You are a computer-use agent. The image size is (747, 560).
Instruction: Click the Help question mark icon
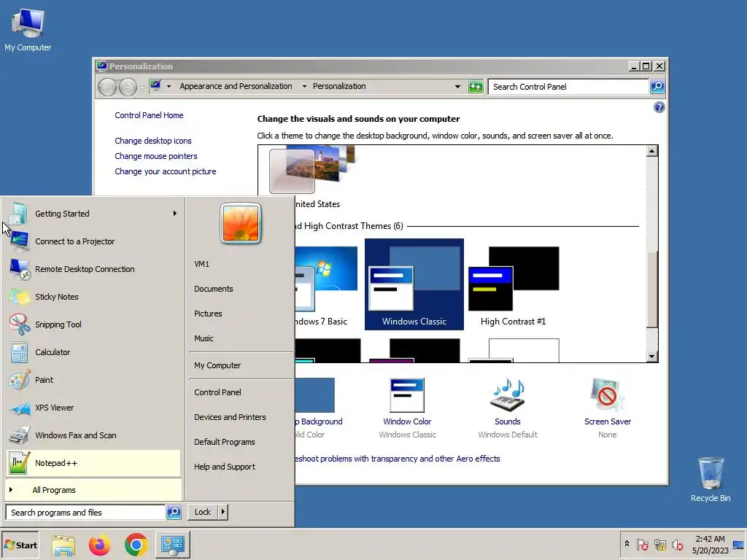pyautogui.click(x=659, y=107)
